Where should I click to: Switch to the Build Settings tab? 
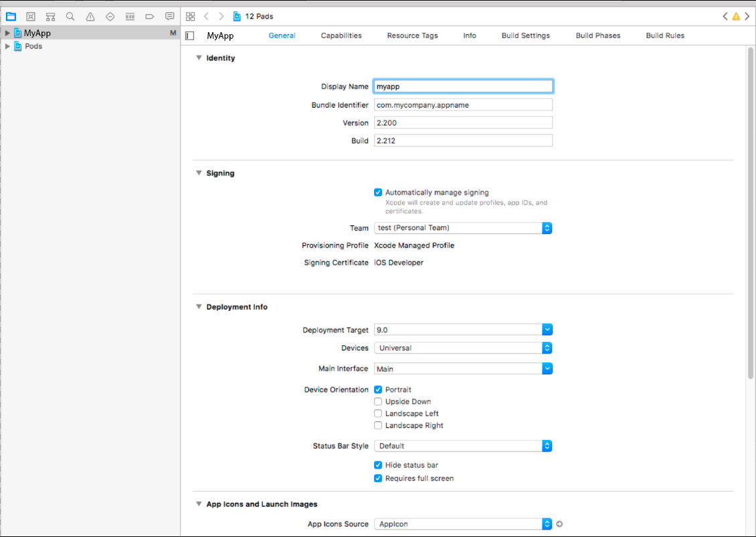(x=525, y=35)
